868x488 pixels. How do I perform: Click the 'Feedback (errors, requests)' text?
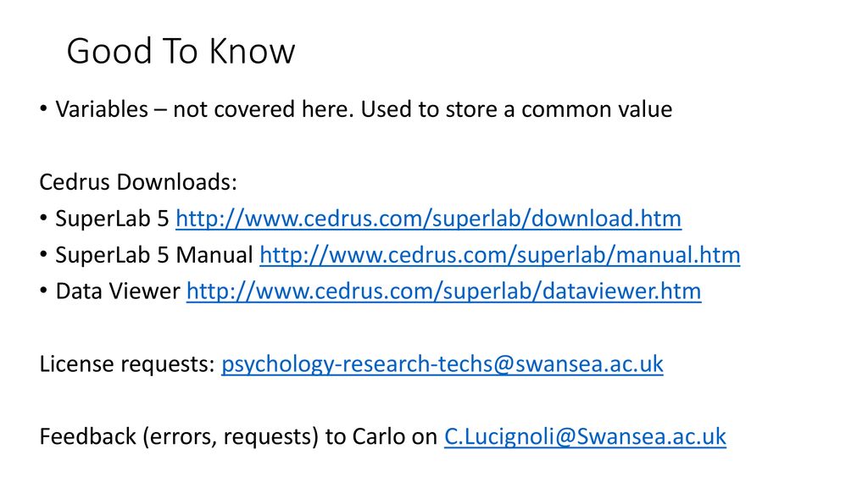point(179,436)
